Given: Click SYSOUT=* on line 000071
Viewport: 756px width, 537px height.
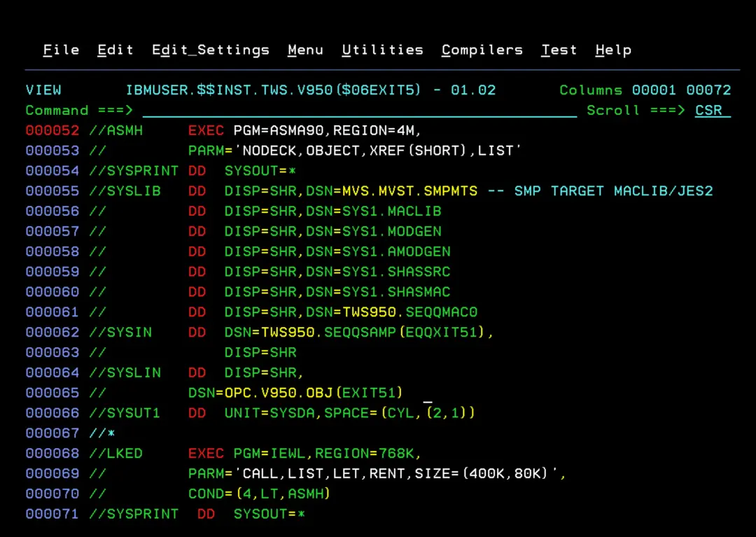Looking at the screenshot, I should [269, 515].
